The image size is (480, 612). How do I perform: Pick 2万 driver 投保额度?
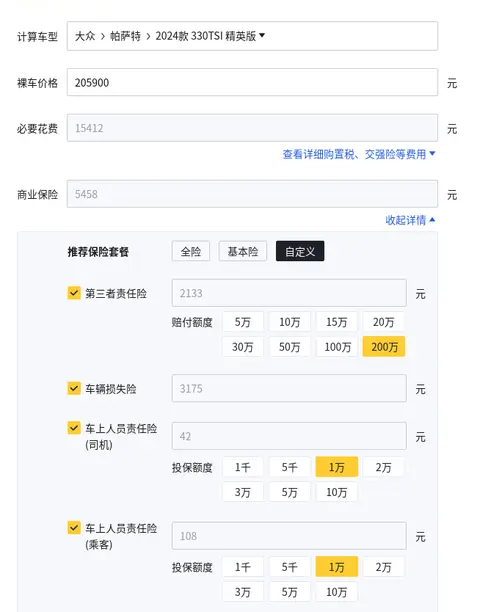[384, 467]
